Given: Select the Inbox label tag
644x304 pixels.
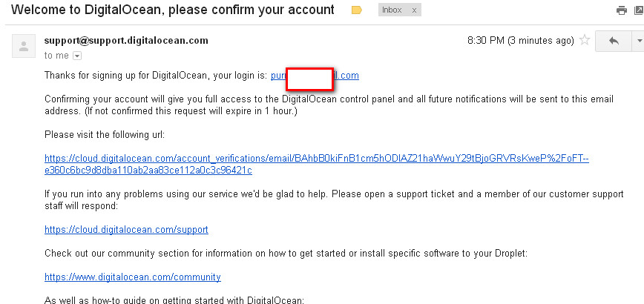Looking at the screenshot, I should (392, 10).
